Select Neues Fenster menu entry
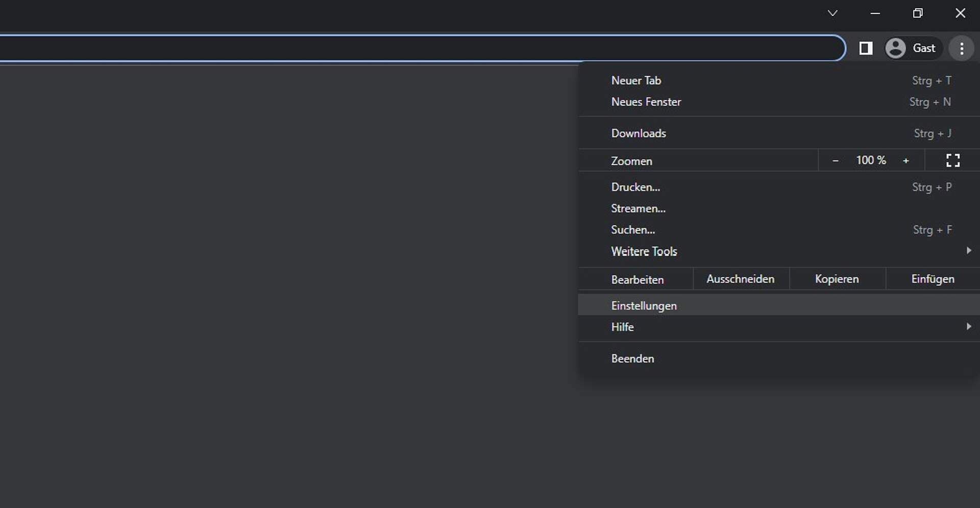The width and height of the screenshot is (980, 508). 646,102
